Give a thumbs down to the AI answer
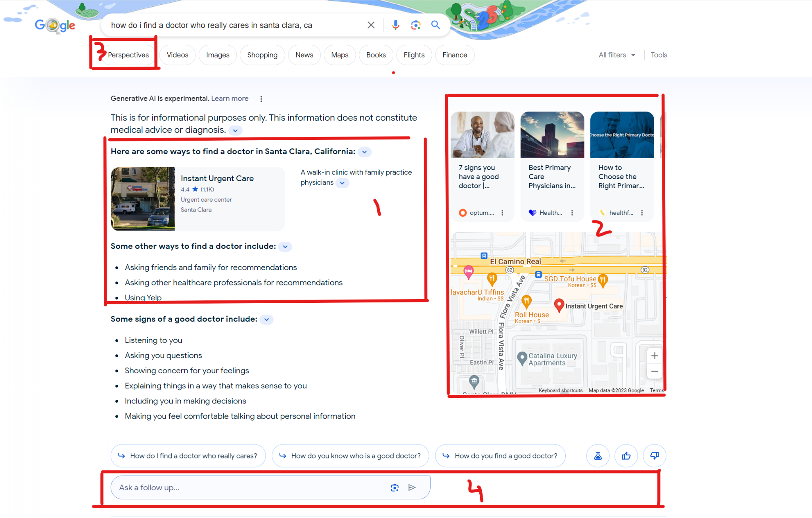The image size is (812, 518). [655, 456]
